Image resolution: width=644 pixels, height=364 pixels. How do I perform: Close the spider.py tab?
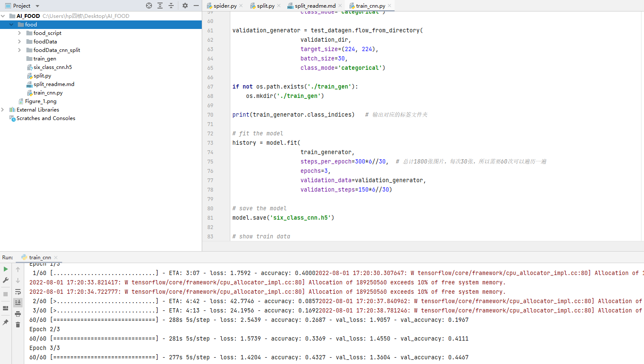pos(241,6)
